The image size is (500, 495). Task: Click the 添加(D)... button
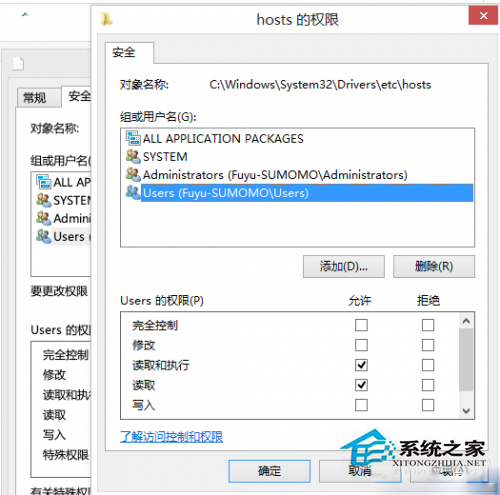tap(344, 266)
